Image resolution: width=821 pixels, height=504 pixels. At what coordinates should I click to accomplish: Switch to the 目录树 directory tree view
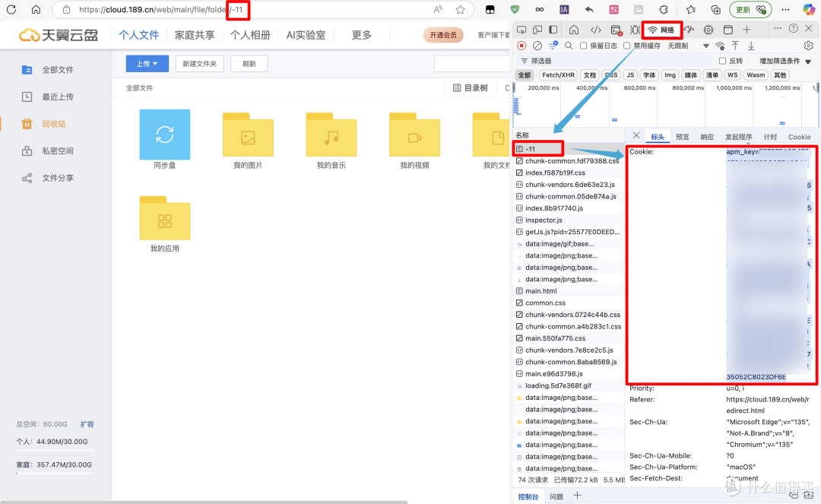(471, 88)
